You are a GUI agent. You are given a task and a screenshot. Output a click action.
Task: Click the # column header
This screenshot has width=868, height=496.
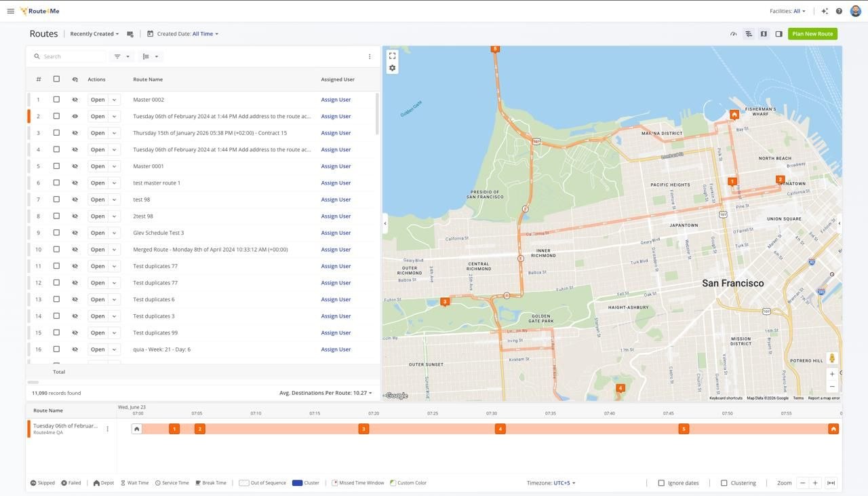click(38, 79)
